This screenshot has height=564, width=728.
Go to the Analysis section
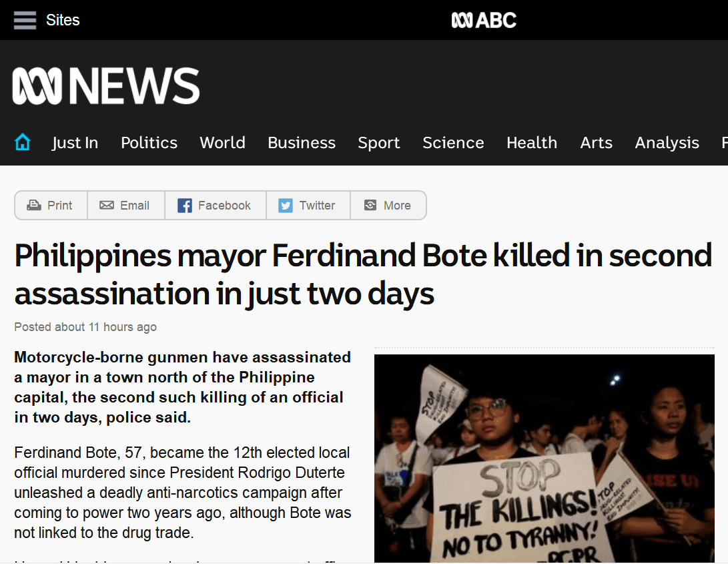click(x=667, y=143)
